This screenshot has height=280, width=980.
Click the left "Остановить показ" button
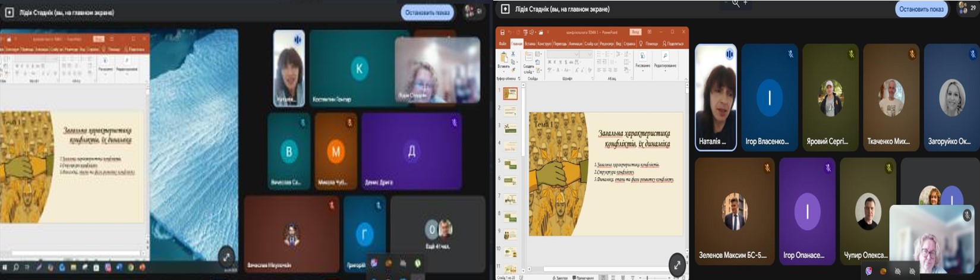pos(427,12)
